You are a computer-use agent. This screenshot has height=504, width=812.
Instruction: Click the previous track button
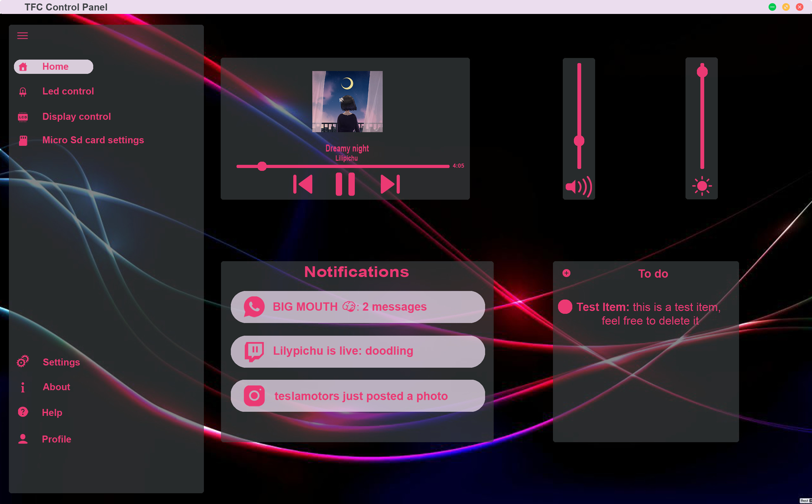point(303,184)
